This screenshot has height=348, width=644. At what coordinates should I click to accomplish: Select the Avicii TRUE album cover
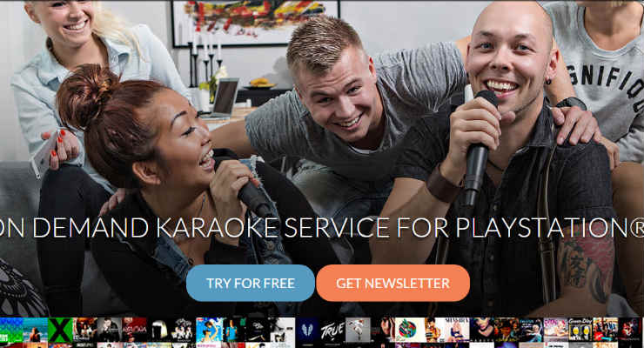(x=332, y=330)
